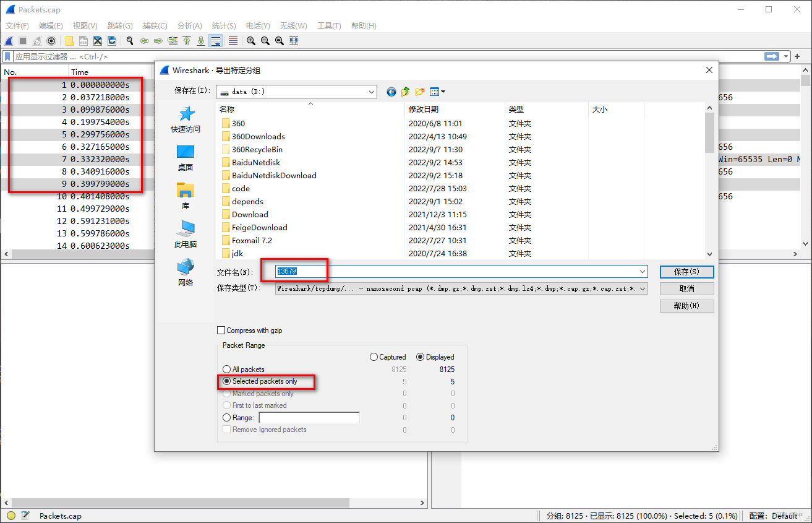Click the save capture file icon
This screenshot has width=812, height=523.
(x=83, y=41)
